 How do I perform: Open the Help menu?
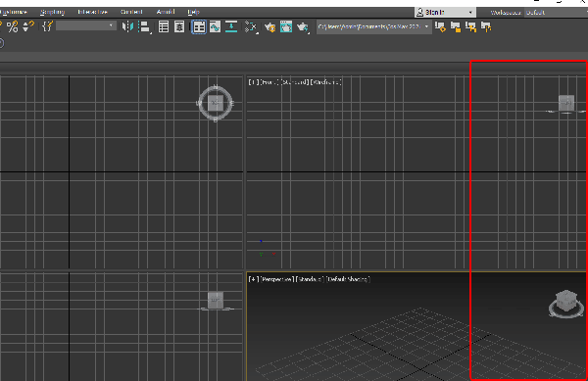[193, 12]
